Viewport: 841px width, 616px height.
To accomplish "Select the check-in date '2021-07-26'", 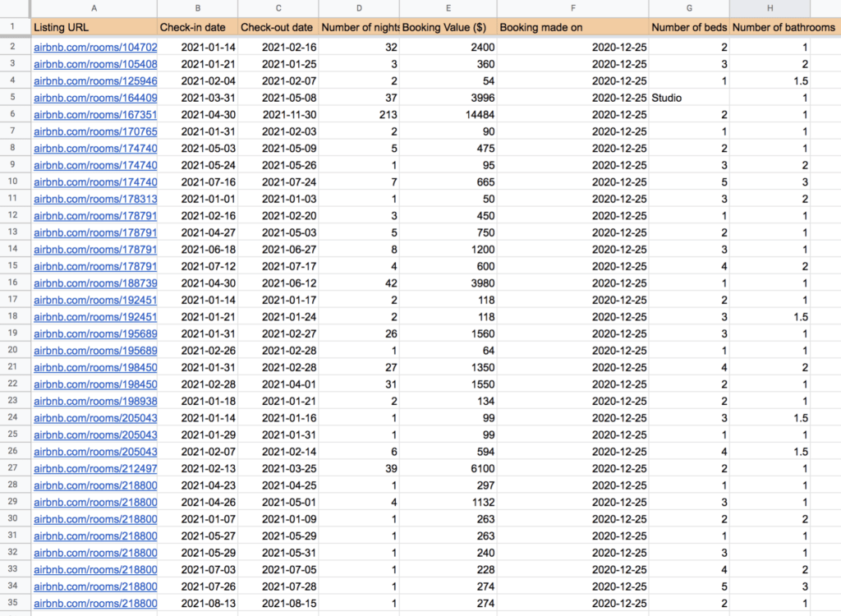I will (x=197, y=586).
